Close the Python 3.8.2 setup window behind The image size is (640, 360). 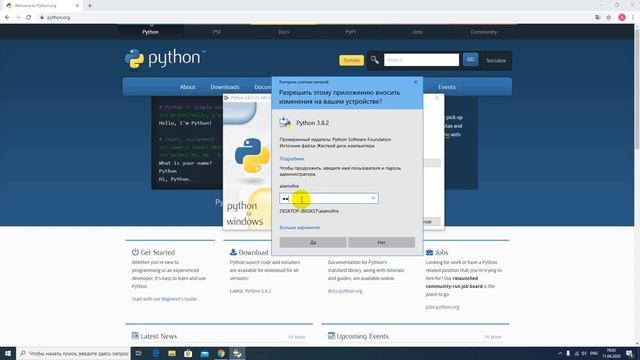coord(436,98)
